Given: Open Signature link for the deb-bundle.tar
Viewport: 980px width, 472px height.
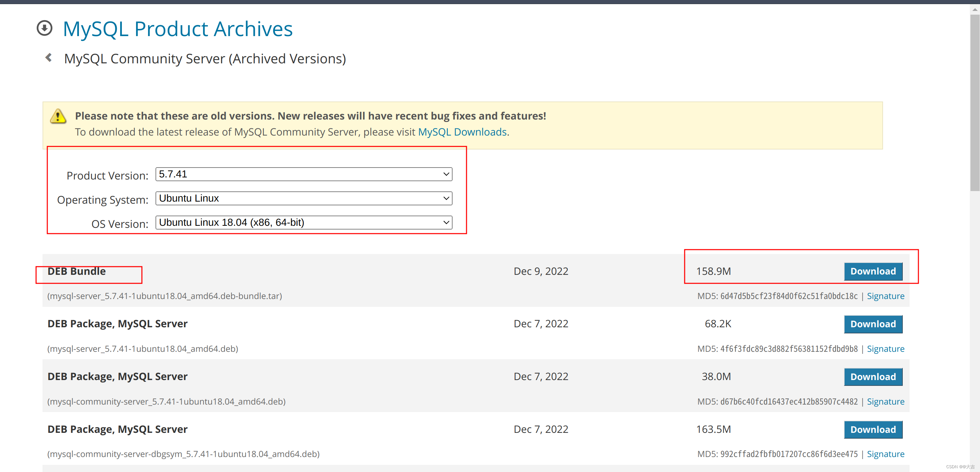Looking at the screenshot, I should coord(885,296).
